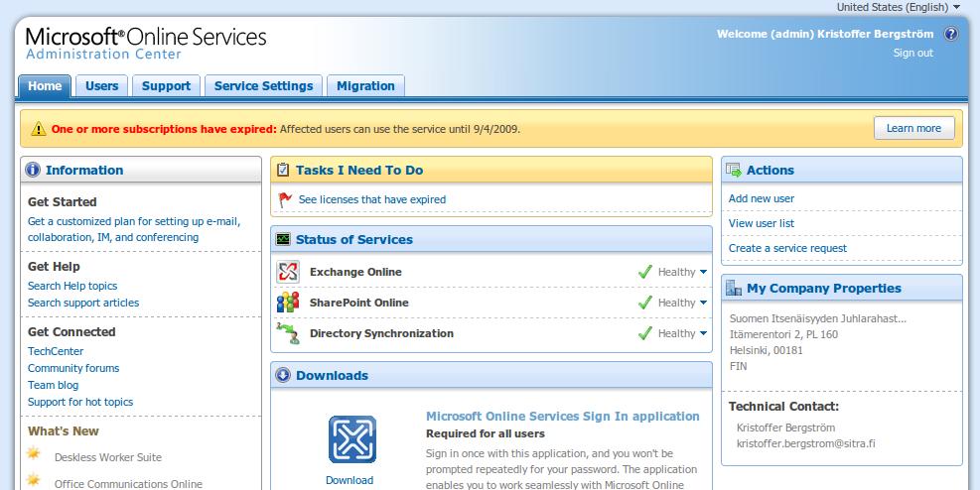Click Create a service request
The height and width of the screenshot is (490, 980).
(x=787, y=248)
